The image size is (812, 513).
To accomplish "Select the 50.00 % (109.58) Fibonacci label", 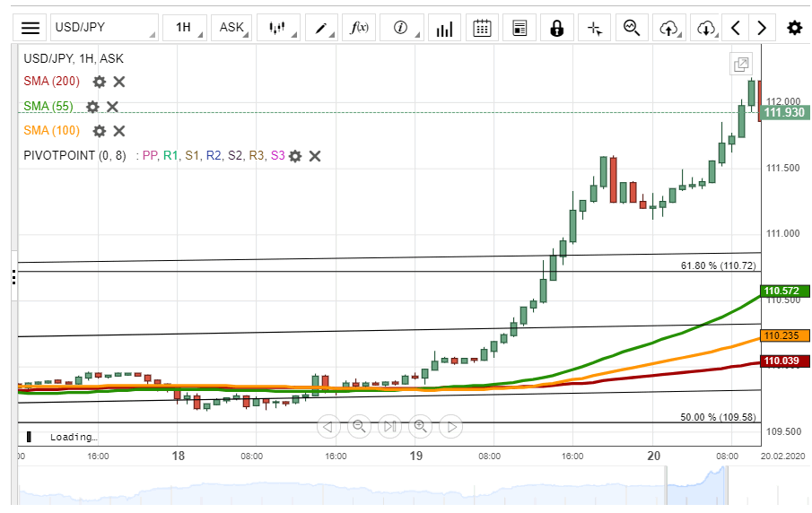I will (x=719, y=417).
